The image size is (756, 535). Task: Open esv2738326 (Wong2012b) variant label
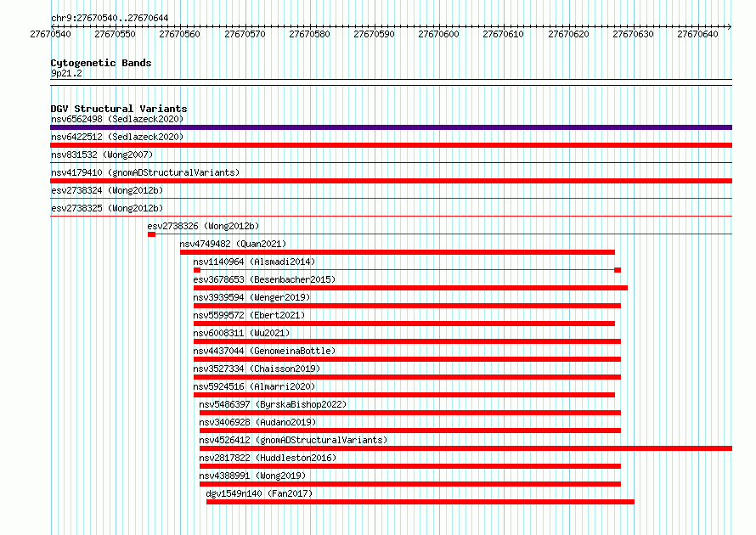point(203,226)
